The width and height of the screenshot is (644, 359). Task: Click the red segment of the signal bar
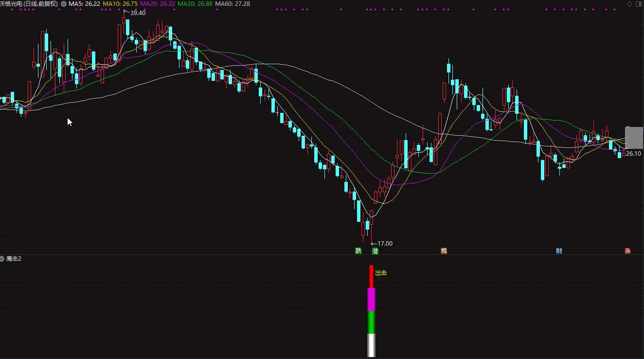[x=371, y=276]
